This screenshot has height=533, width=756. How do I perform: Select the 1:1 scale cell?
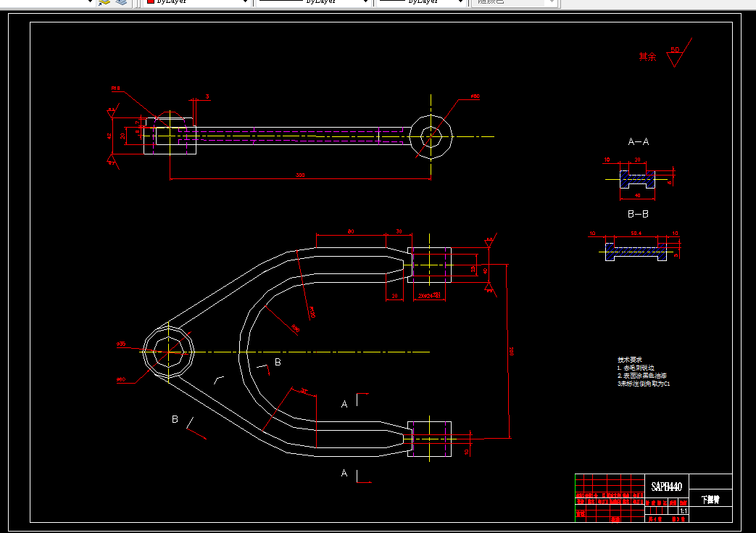pos(684,511)
